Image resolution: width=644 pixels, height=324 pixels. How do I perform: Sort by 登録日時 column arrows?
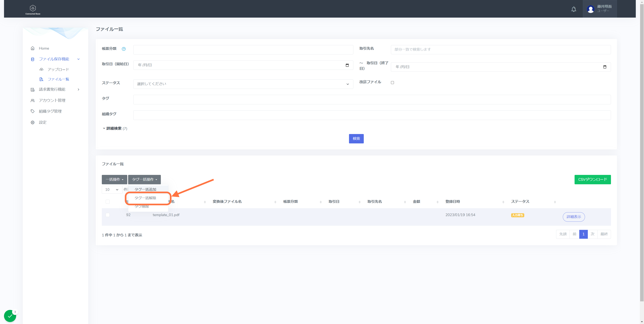[x=503, y=202]
